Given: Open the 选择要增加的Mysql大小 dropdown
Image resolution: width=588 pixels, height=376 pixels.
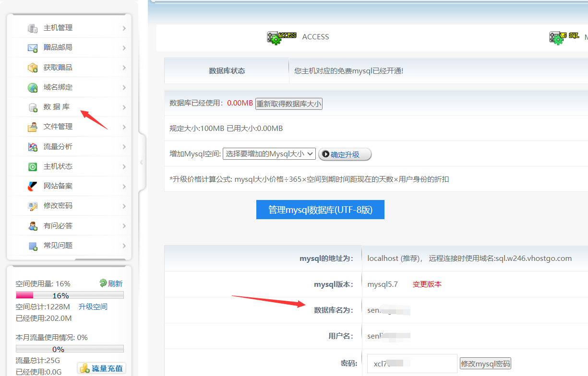Looking at the screenshot, I should (269, 154).
